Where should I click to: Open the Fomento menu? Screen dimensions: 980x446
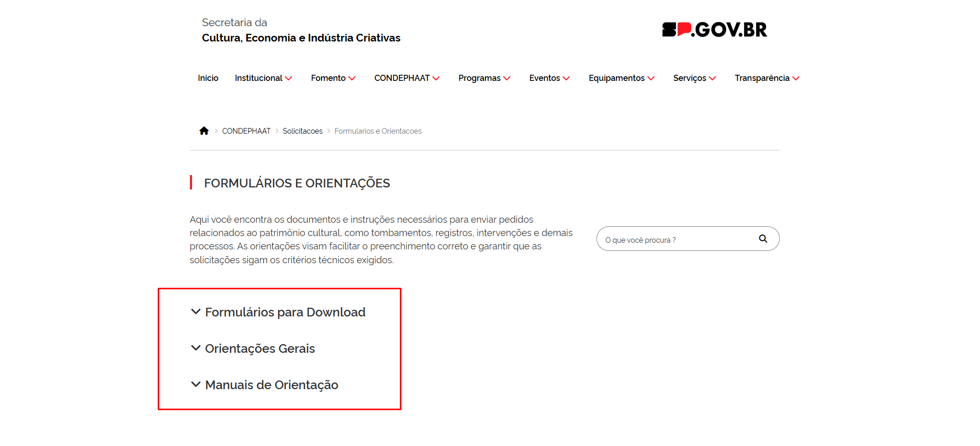coord(333,78)
